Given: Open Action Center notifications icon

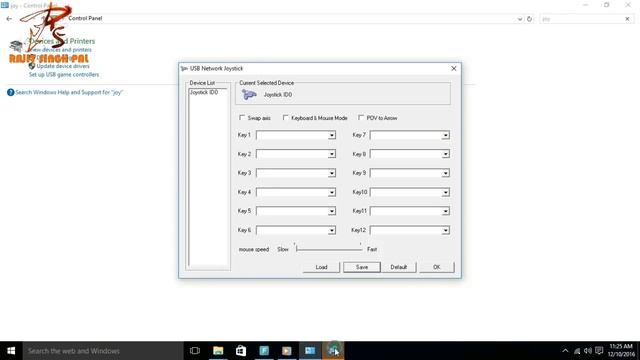Looking at the screenshot, I should 599,351.
